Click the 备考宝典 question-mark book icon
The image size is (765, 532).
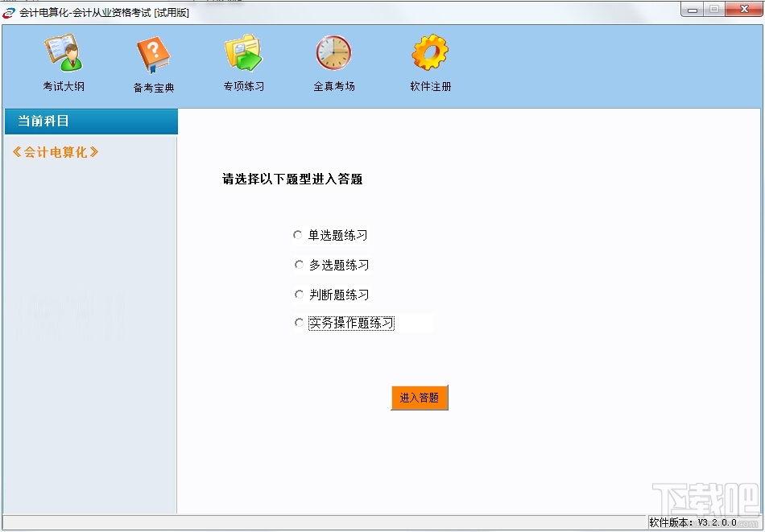point(153,55)
